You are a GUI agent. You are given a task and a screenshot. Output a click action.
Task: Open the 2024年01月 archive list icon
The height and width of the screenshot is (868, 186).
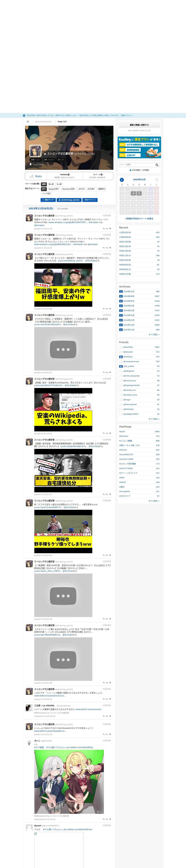pyautogui.click(x=121, y=320)
